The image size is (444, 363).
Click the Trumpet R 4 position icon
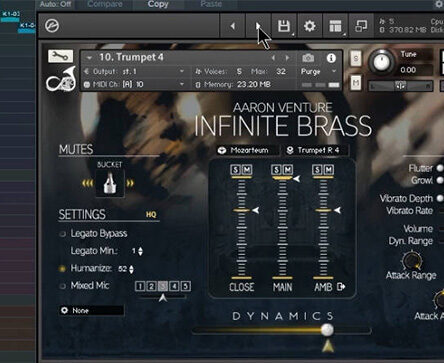[290, 151]
